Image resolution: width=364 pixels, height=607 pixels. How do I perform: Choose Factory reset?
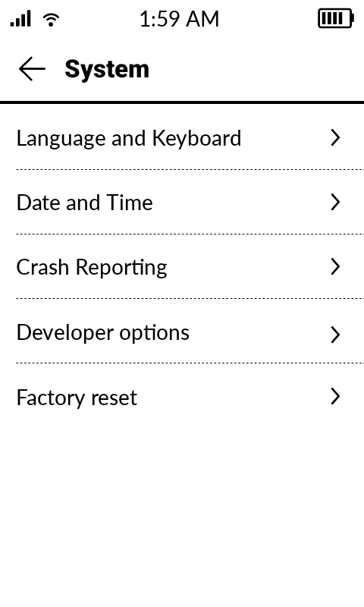pyautogui.click(x=182, y=397)
